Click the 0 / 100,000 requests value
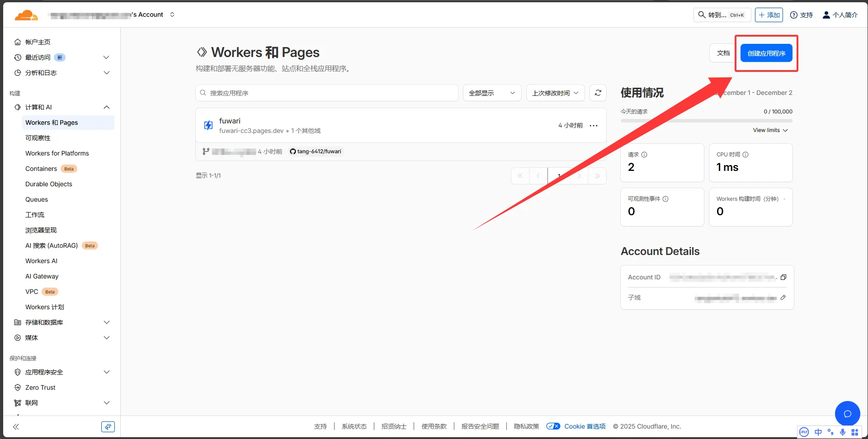868x439 pixels. (778, 112)
